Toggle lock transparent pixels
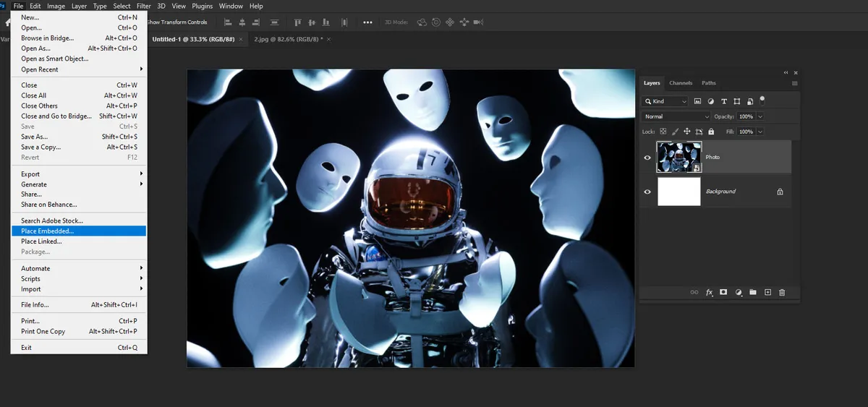This screenshot has height=407, width=868. click(663, 132)
